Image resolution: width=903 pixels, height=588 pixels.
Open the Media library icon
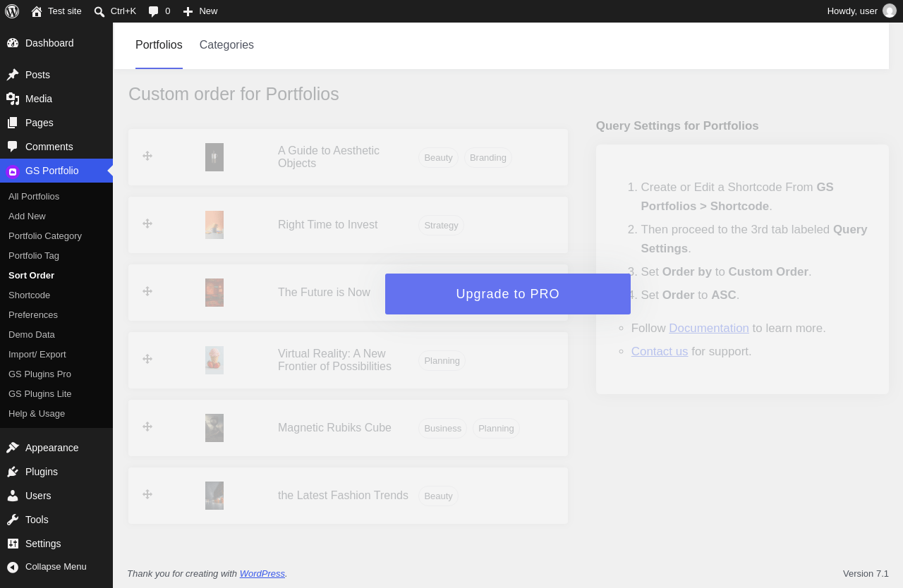(x=13, y=99)
